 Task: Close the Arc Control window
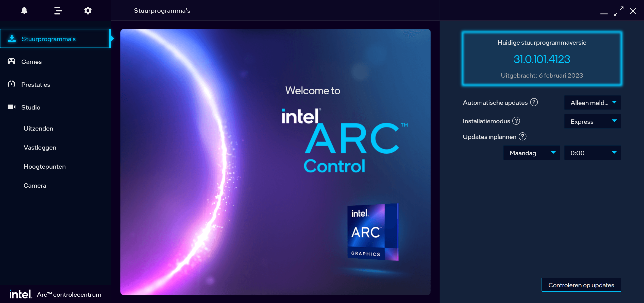633,11
